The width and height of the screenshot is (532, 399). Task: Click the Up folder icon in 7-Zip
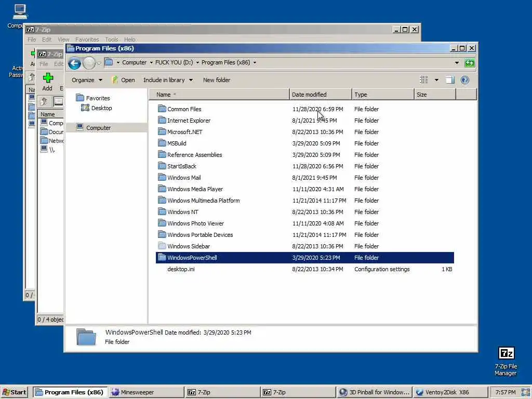[x=44, y=101]
